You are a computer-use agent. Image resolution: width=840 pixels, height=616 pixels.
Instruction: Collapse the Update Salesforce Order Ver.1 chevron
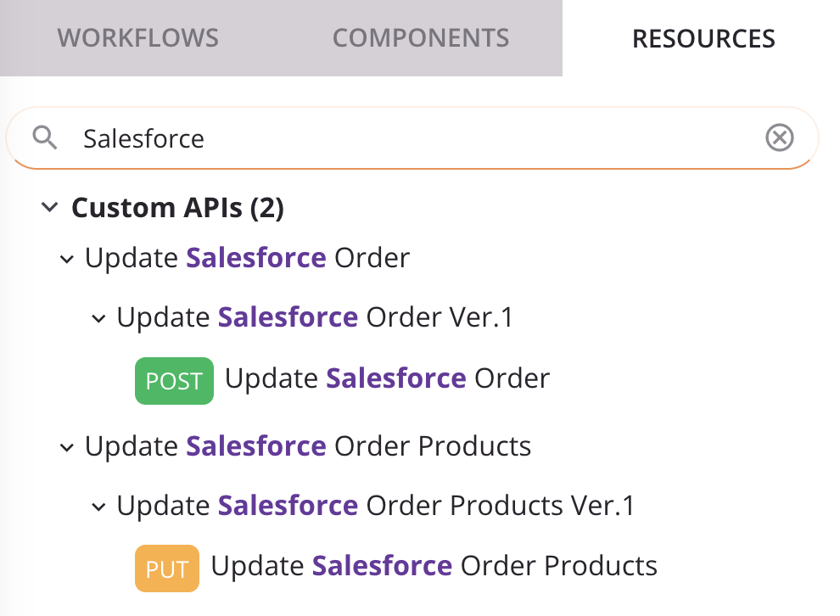point(99,318)
